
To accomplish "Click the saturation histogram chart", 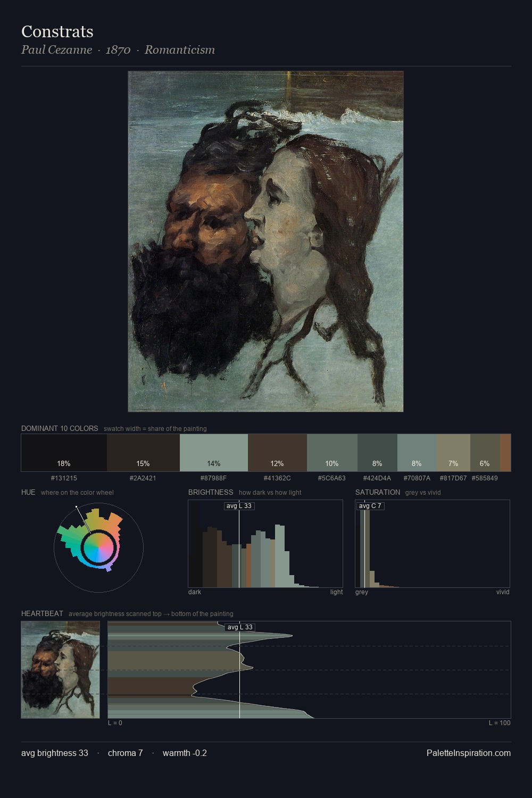I will [433, 544].
